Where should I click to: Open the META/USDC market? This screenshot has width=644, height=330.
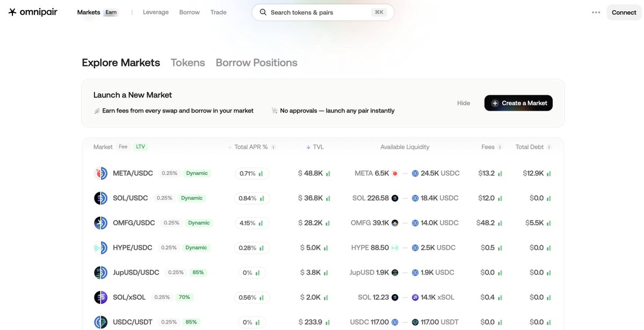coord(133,173)
